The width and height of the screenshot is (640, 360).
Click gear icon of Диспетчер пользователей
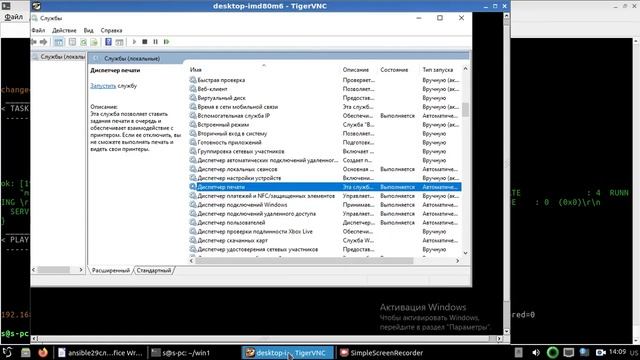pyautogui.click(x=193, y=222)
